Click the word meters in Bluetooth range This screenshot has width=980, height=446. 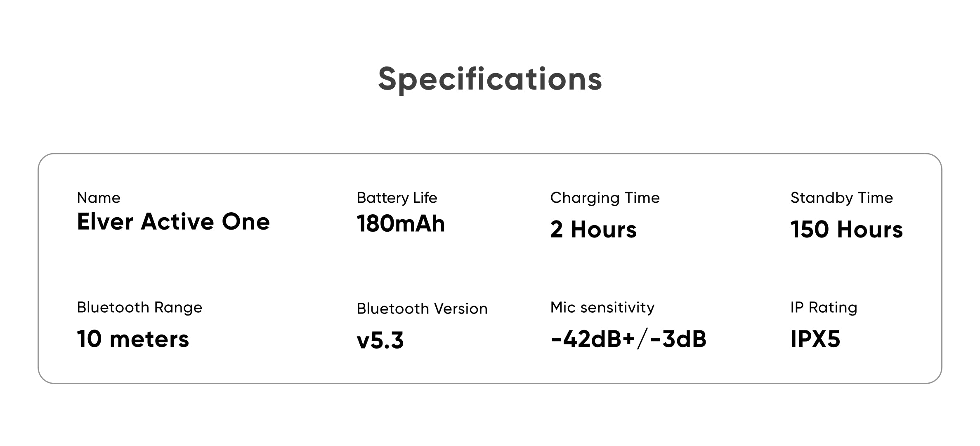coord(149,339)
